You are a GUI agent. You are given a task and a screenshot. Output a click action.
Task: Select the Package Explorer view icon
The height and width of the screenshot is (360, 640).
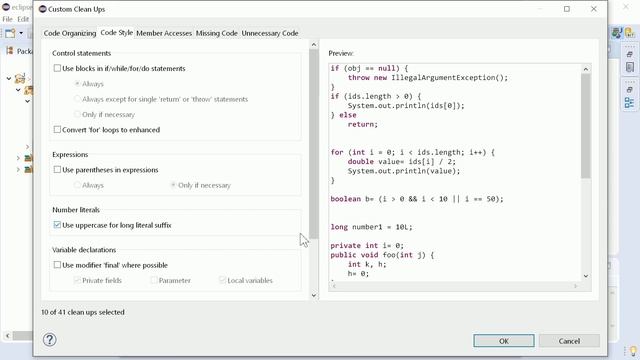point(10,51)
